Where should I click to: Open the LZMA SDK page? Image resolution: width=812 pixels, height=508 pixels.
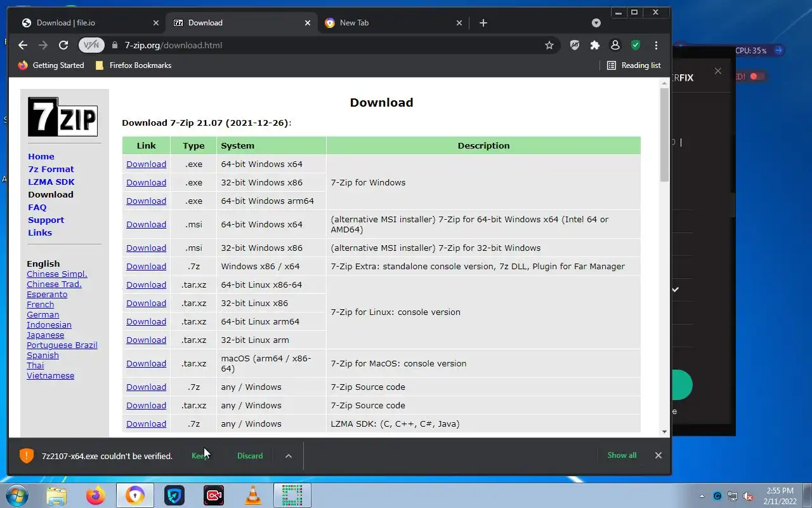(51, 182)
